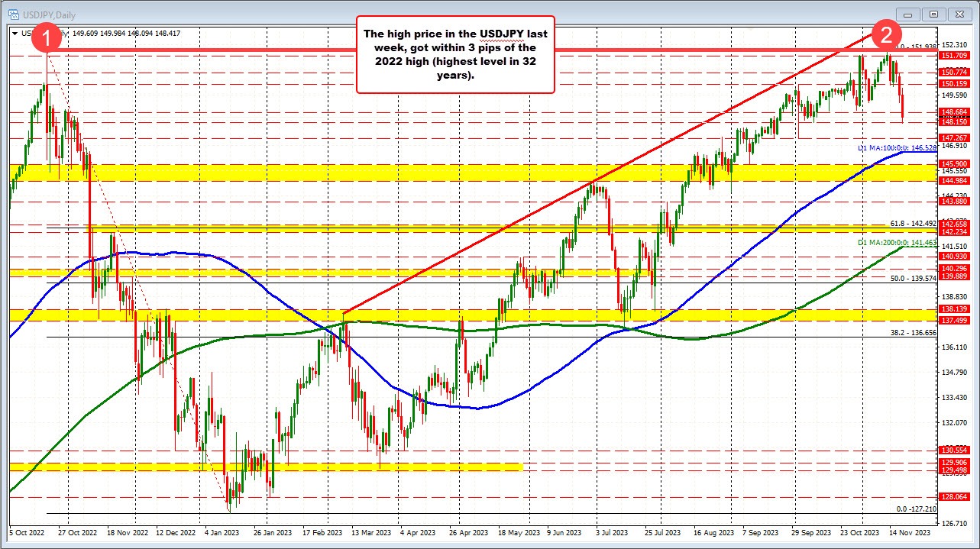Screen dimensions: 980x549
Task: Click the 50.0 - 139.574 Fibonacci label
Action: click(x=913, y=279)
